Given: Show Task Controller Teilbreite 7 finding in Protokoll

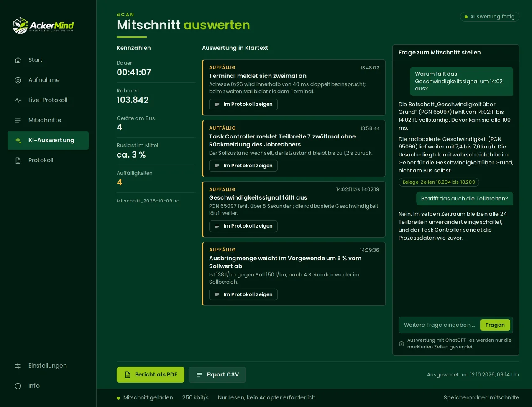Looking at the screenshot, I should [243, 166].
